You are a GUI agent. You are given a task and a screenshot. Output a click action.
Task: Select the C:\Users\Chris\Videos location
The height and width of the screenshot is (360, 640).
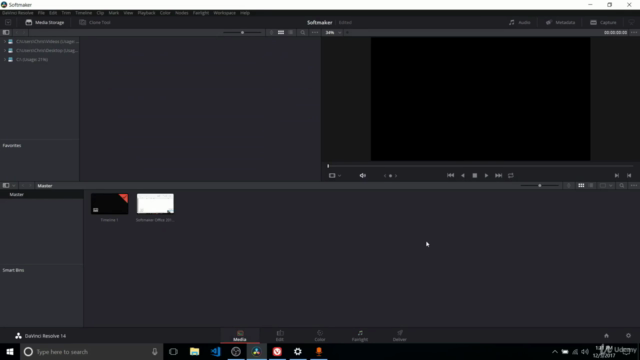click(47, 42)
